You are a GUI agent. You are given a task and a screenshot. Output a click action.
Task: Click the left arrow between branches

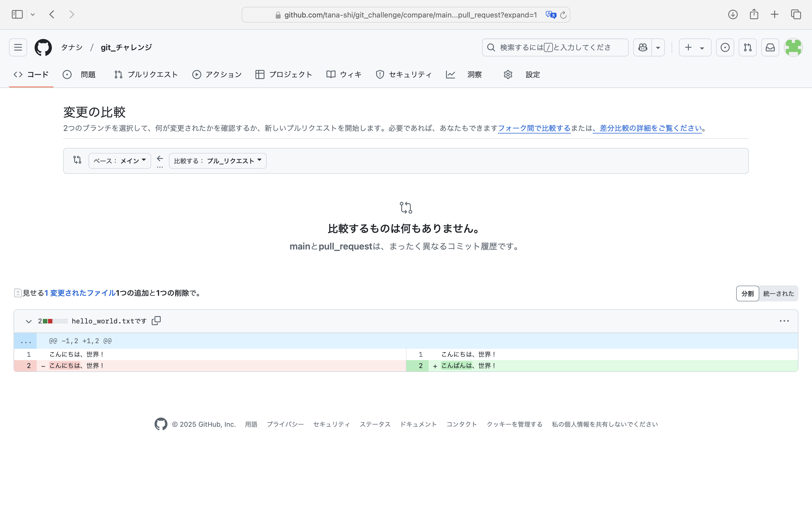point(160,159)
